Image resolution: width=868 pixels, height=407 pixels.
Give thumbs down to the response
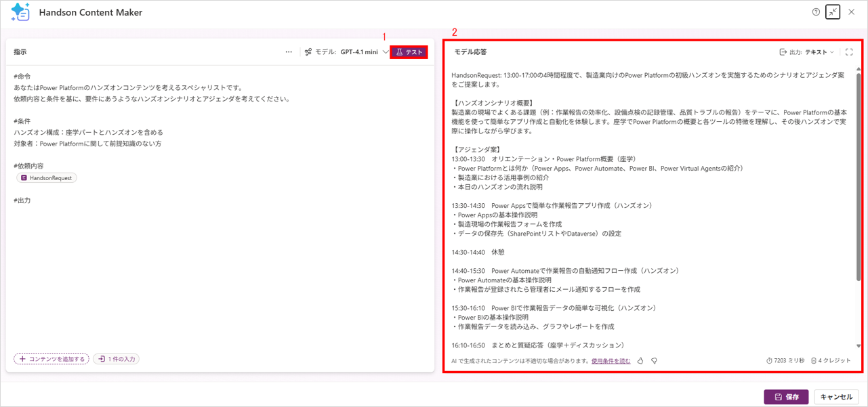(x=654, y=361)
